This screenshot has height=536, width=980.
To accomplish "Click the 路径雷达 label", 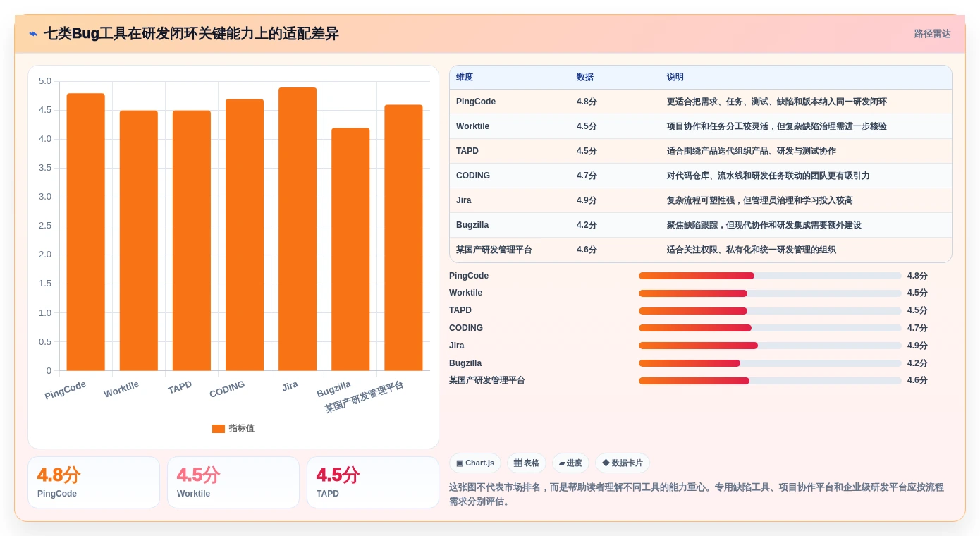I will (932, 34).
